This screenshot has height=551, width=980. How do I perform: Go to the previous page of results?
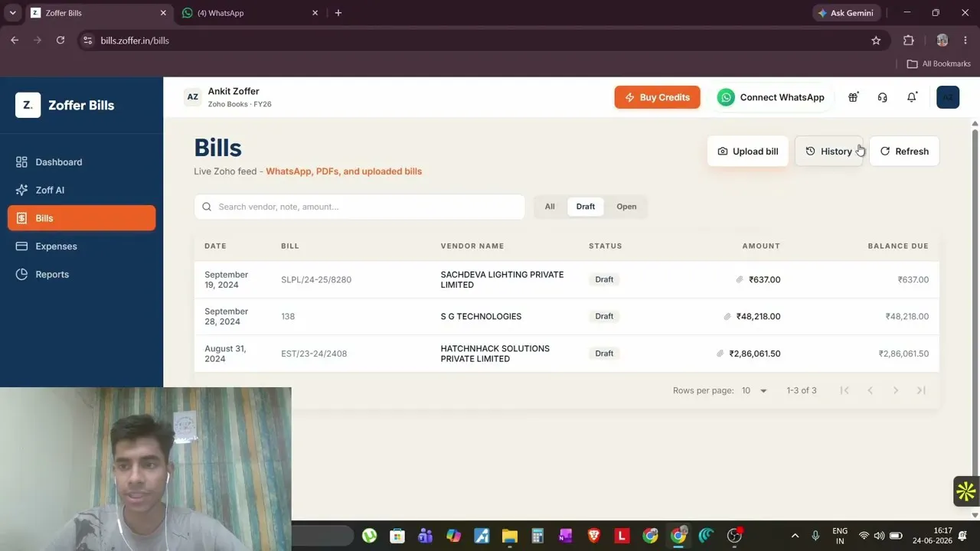(870, 390)
